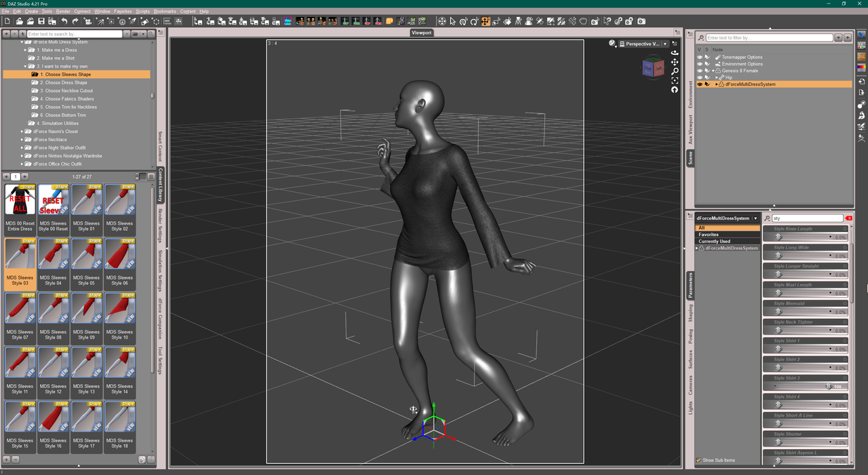Toggle selectable arrow for Genesis 8 Female
Image resolution: width=868 pixels, height=475 pixels.
(x=707, y=71)
